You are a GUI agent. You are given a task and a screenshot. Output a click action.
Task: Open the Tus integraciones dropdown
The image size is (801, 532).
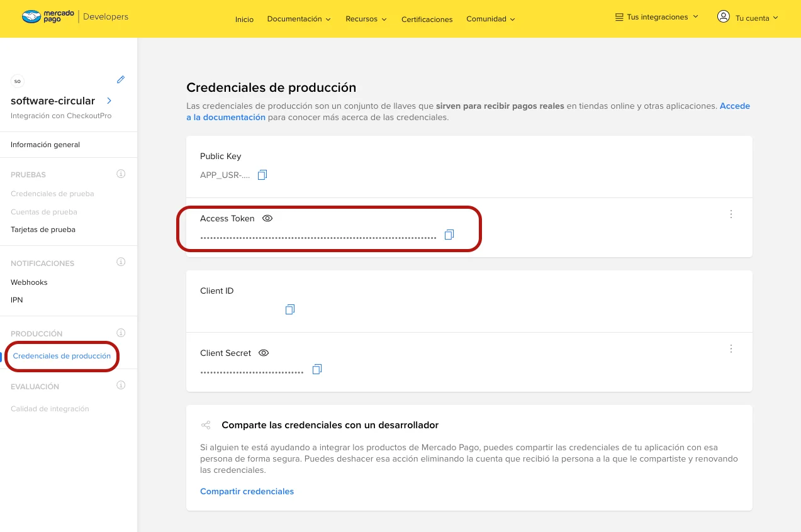point(657,17)
